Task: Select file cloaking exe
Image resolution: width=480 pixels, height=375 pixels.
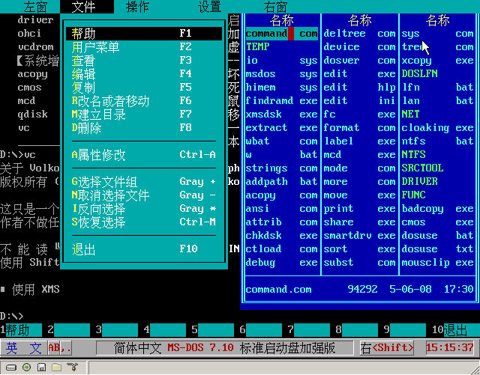Action: 438,128
